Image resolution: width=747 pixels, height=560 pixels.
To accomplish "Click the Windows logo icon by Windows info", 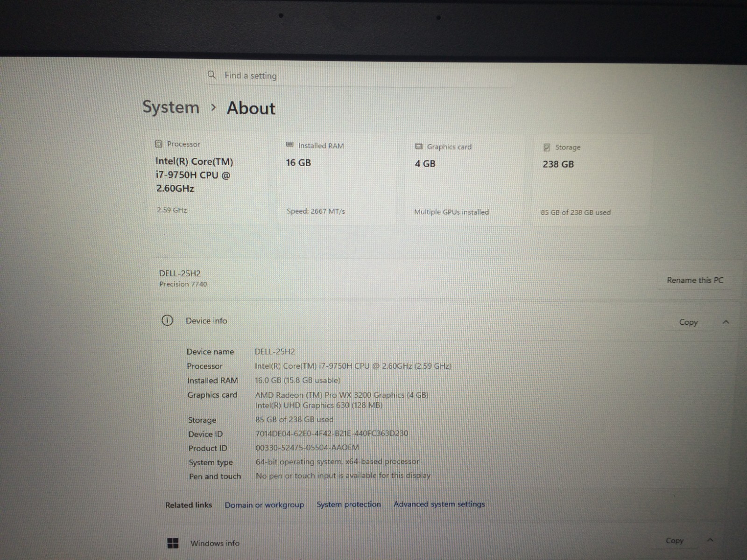I will point(173,543).
